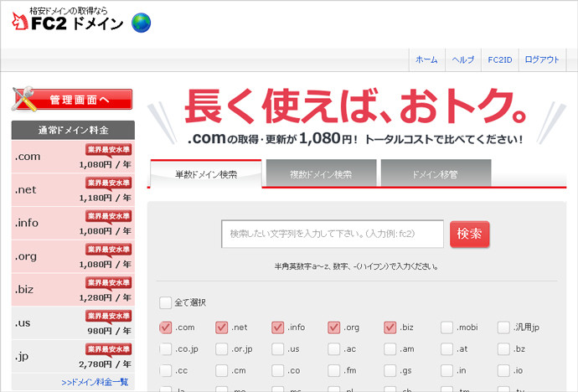578x392 pixels.
Task: Uncheck the .biz checkbox
Action: click(390, 328)
